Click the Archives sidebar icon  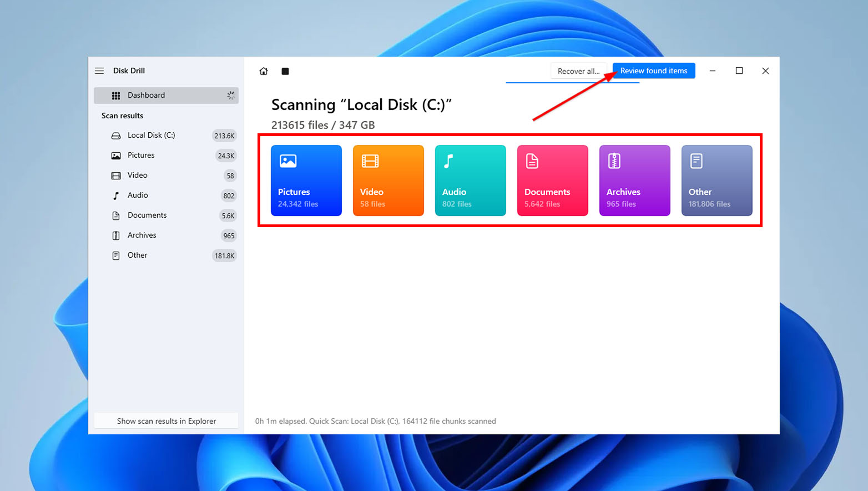[x=116, y=236]
